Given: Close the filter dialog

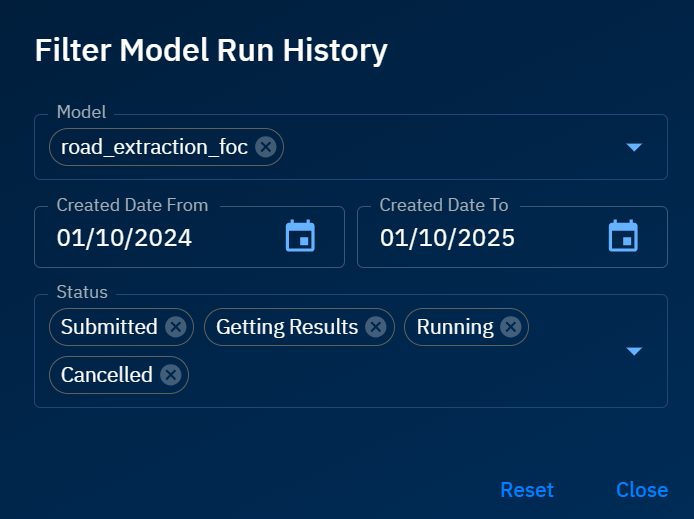Looking at the screenshot, I should pos(642,490).
